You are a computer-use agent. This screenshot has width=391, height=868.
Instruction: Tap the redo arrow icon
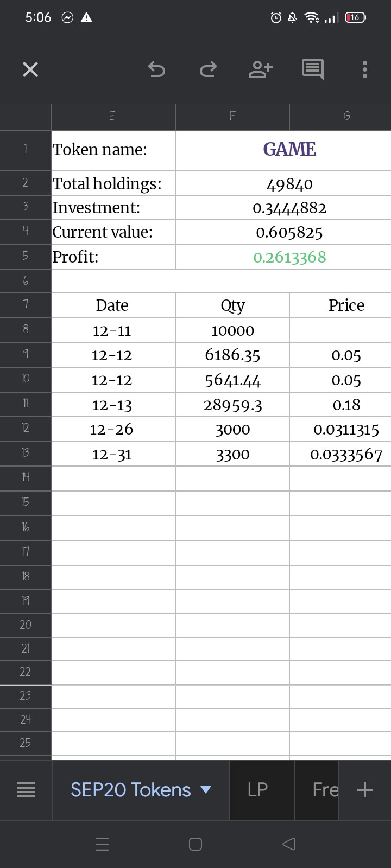[x=209, y=69]
